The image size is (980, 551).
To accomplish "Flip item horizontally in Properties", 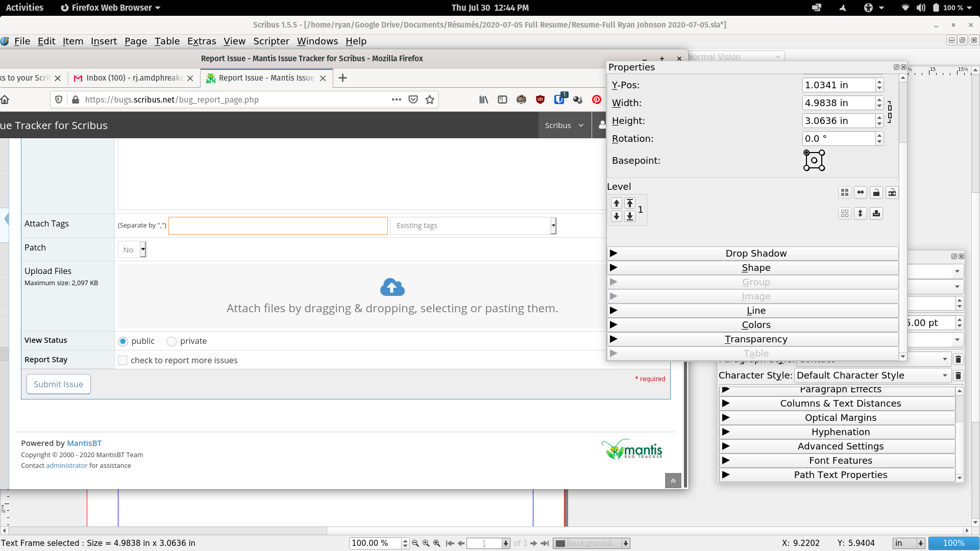I will pos(861,192).
